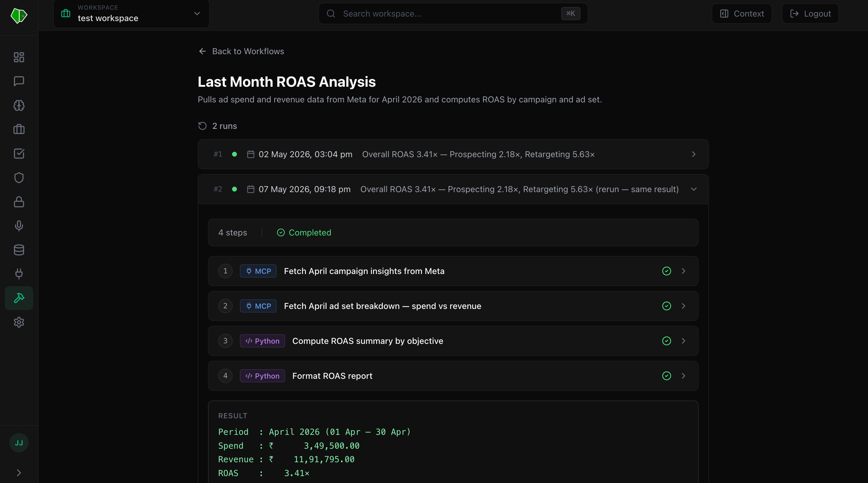
Task: Click the Python badge on step 4
Action: 262,376
